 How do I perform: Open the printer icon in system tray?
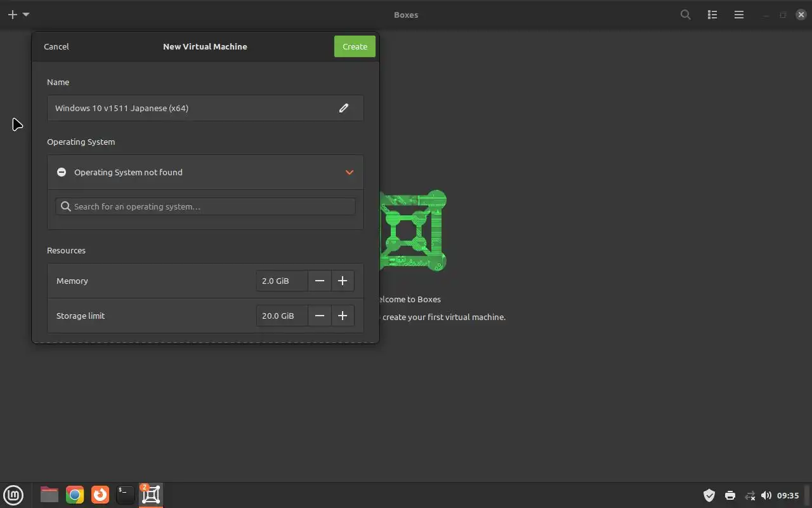730,495
